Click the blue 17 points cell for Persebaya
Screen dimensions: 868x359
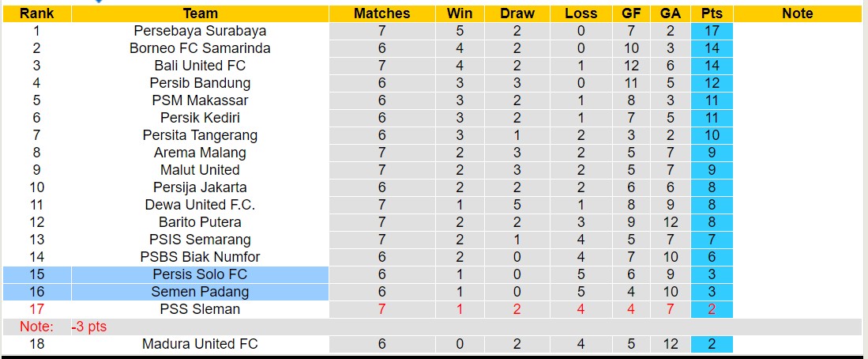click(x=712, y=31)
